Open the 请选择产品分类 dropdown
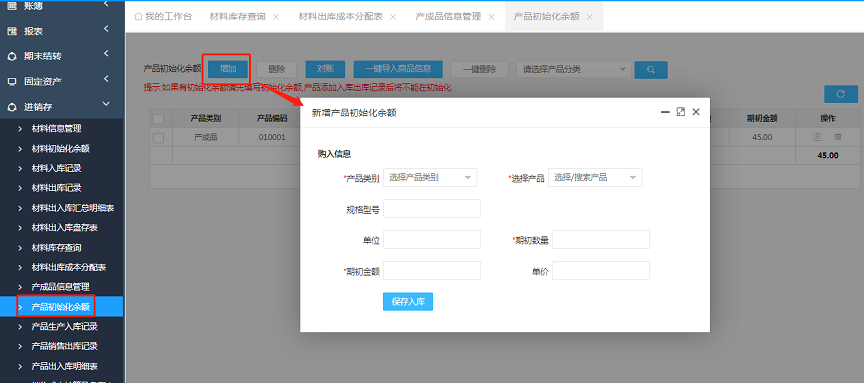864x383 pixels. point(574,69)
